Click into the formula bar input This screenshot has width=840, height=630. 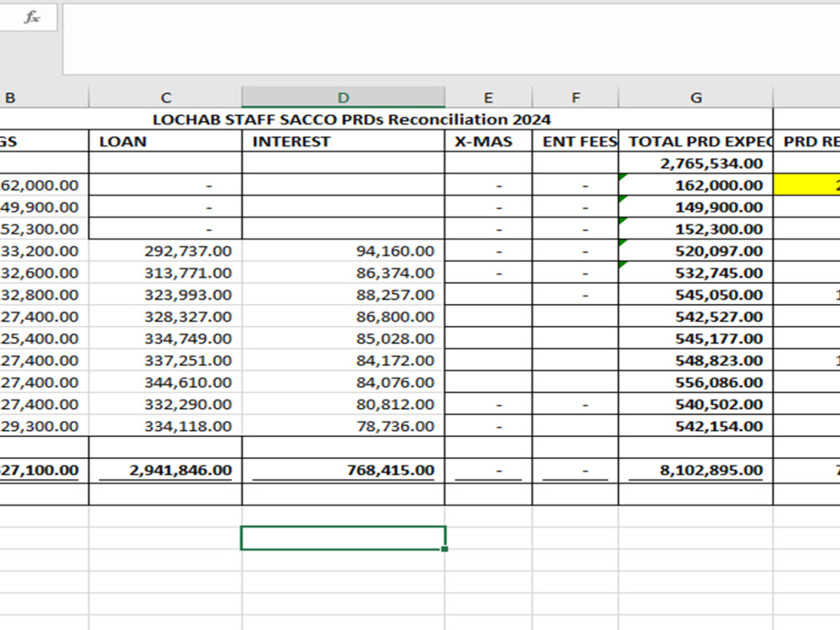point(451,39)
